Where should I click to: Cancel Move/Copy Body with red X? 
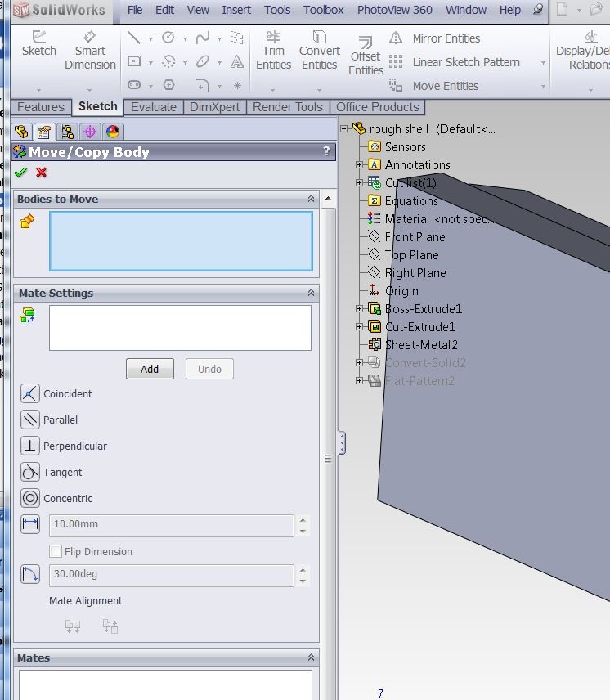[42, 173]
